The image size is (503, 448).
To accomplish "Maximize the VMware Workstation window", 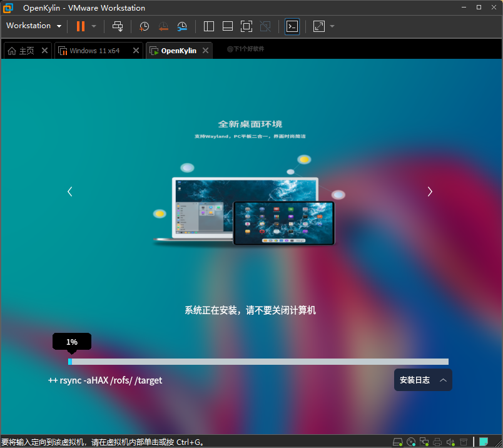I will coord(479,7).
